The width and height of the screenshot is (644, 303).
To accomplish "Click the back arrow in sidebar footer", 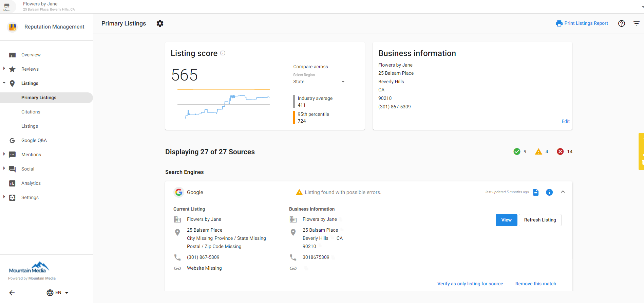I will click(12, 293).
